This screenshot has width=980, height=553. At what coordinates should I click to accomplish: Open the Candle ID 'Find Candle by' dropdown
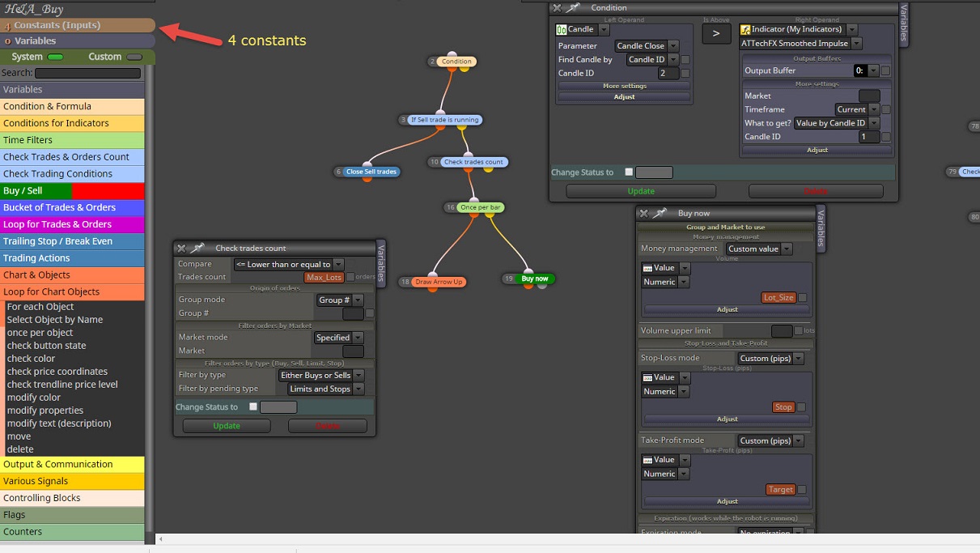(653, 59)
